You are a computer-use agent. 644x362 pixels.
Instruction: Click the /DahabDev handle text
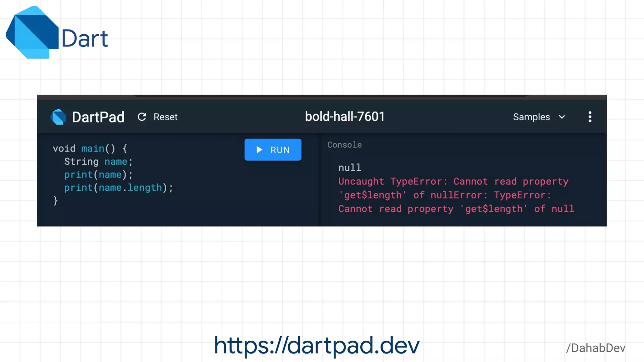tap(596, 348)
